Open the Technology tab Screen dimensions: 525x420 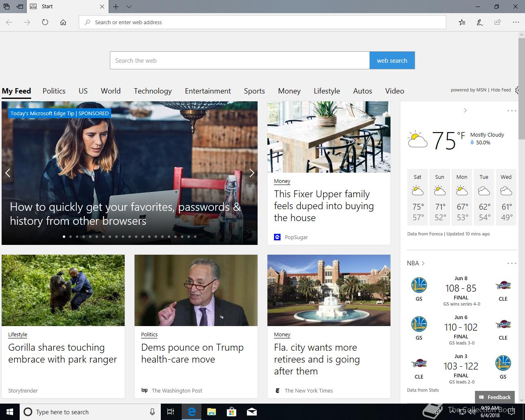153,91
